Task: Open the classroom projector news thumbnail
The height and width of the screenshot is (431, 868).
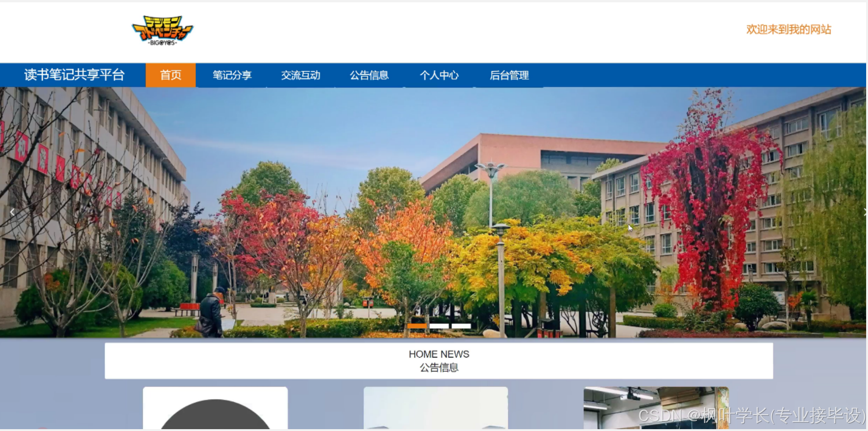Action: click(656, 408)
